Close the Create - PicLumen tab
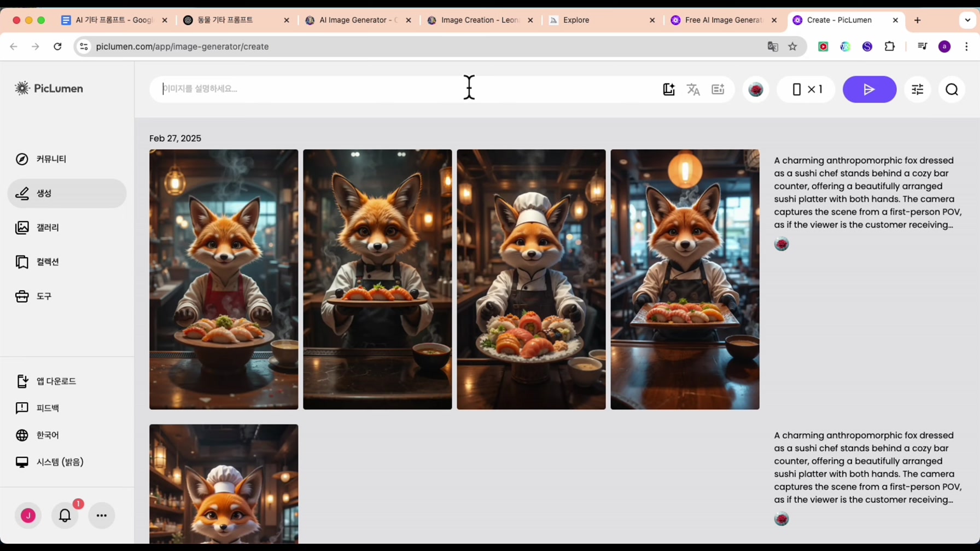This screenshot has height=551, width=980. click(895, 20)
